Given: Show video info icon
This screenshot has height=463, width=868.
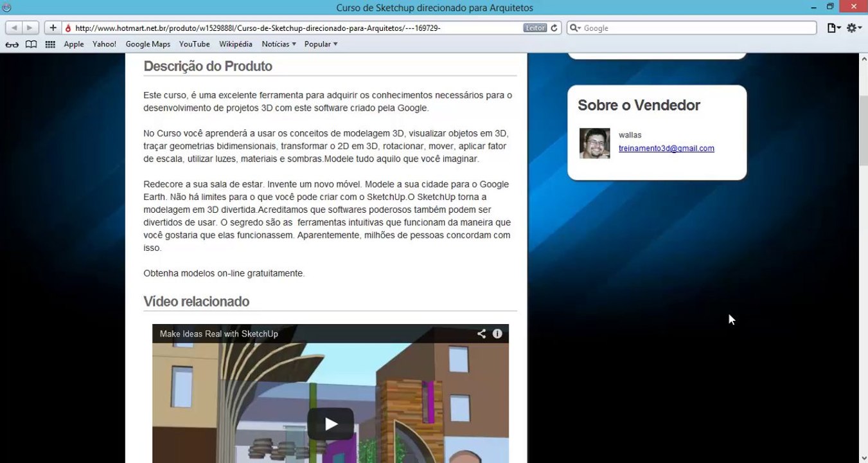Looking at the screenshot, I should pyautogui.click(x=497, y=334).
